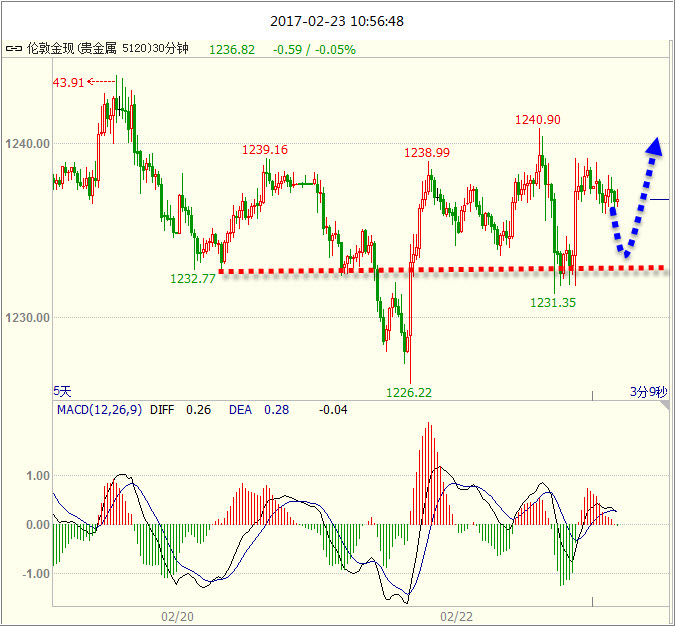Click the MACD histogram value -0.04

tap(333, 410)
